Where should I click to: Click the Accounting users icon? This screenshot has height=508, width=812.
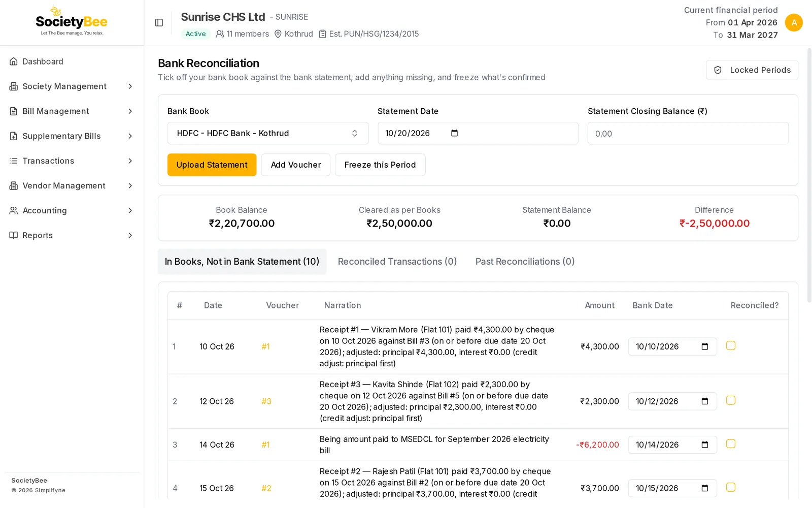pos(14,210)
